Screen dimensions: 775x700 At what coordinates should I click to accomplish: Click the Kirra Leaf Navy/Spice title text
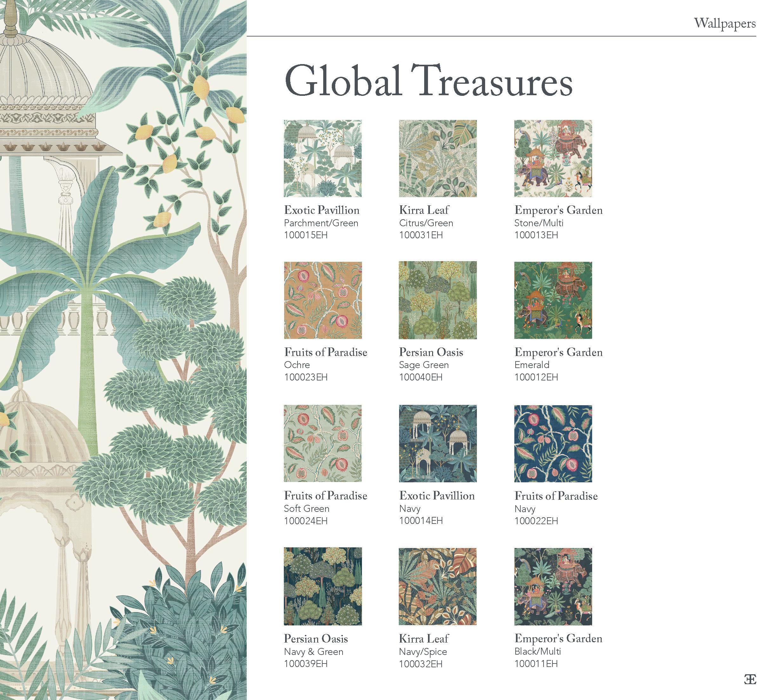(x=424, y=638)
